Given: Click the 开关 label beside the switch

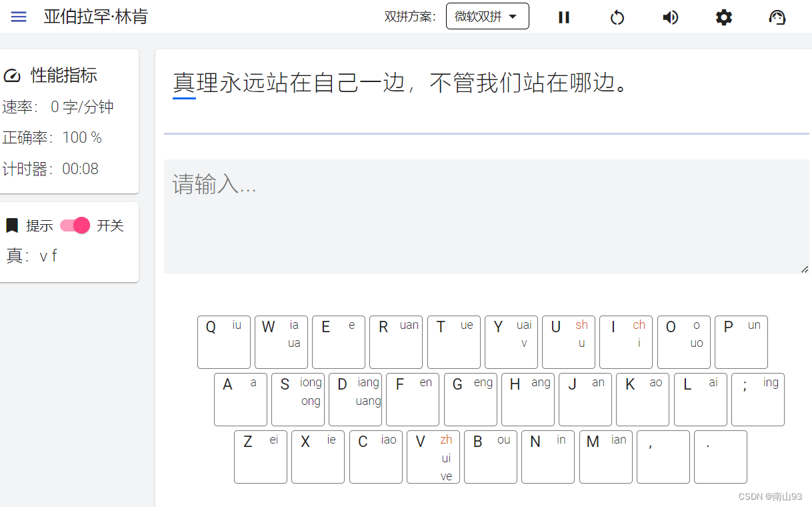Looking at the screenshot, I should click(x=111, y=225).
